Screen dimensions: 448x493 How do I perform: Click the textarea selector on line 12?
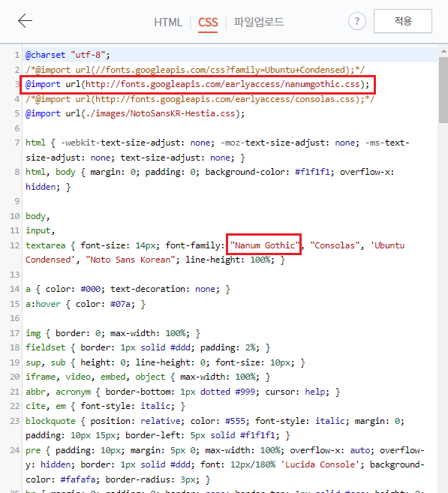point(45,245)
